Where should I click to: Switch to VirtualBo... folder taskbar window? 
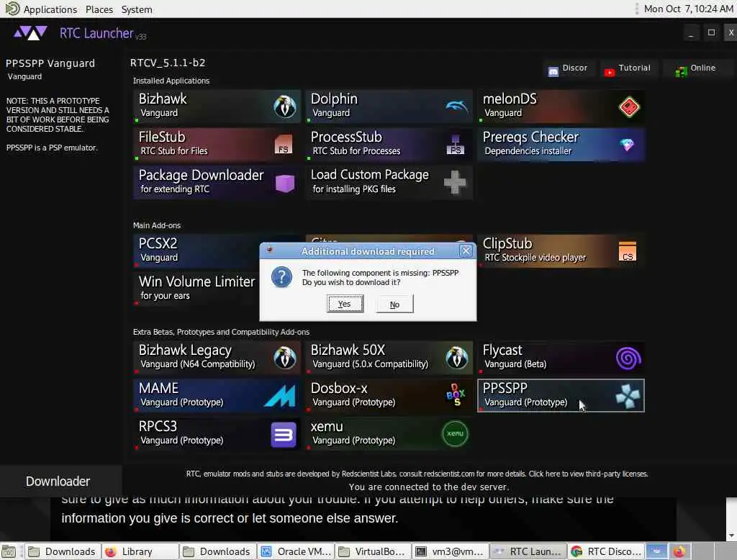coord(374,551)
